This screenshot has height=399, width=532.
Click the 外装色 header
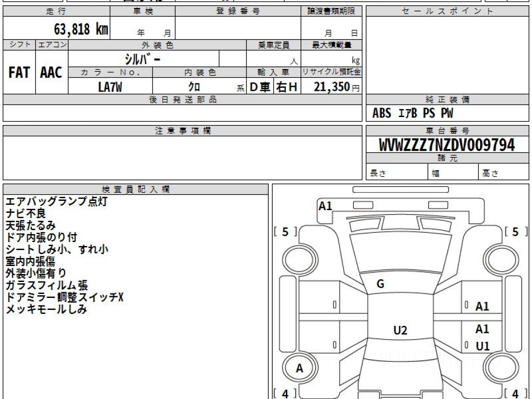click(x=157, y=45)
